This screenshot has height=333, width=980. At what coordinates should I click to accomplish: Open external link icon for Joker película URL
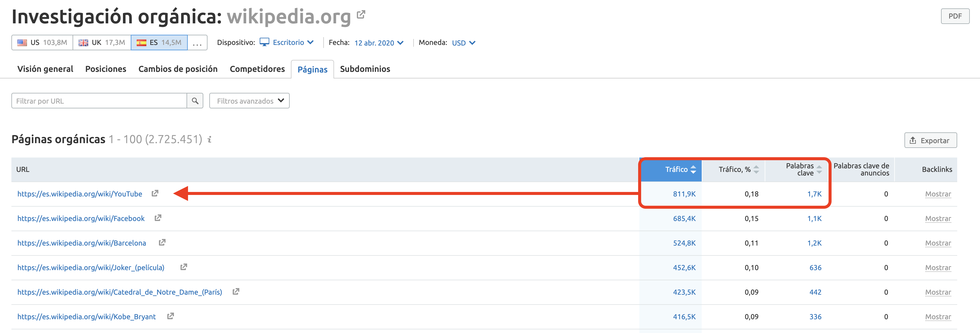coord(184,267)
